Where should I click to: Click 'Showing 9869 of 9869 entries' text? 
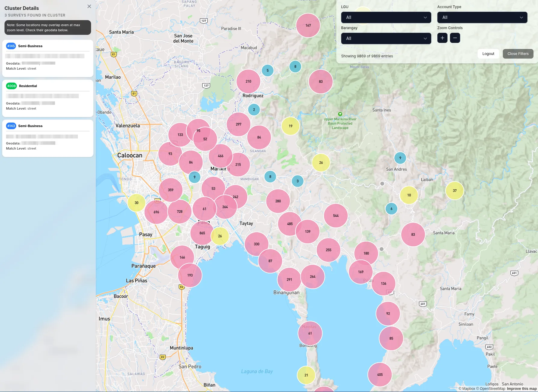click(x=367, y=56)
